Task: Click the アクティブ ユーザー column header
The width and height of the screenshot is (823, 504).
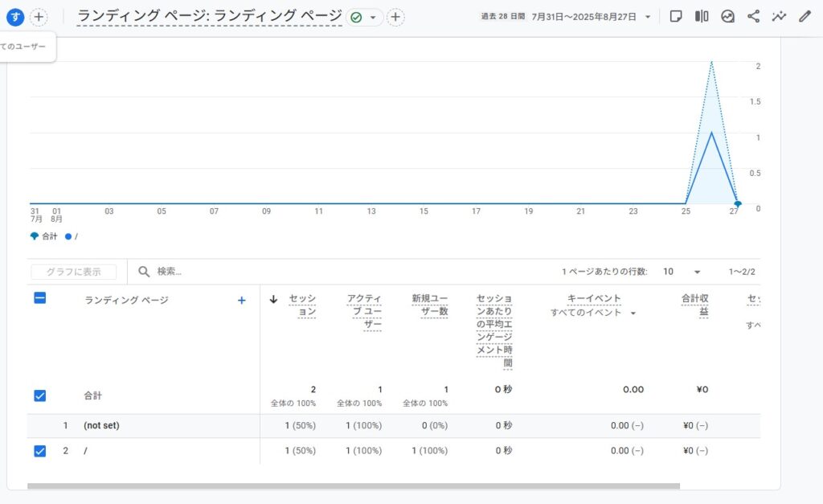Action: [x=364, y=311]
